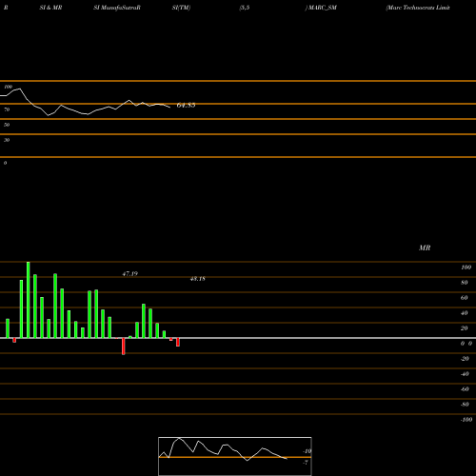This screenshot has width=476, height=476.
Task: Click the RSI axis label 30
Action: point(7,140)
